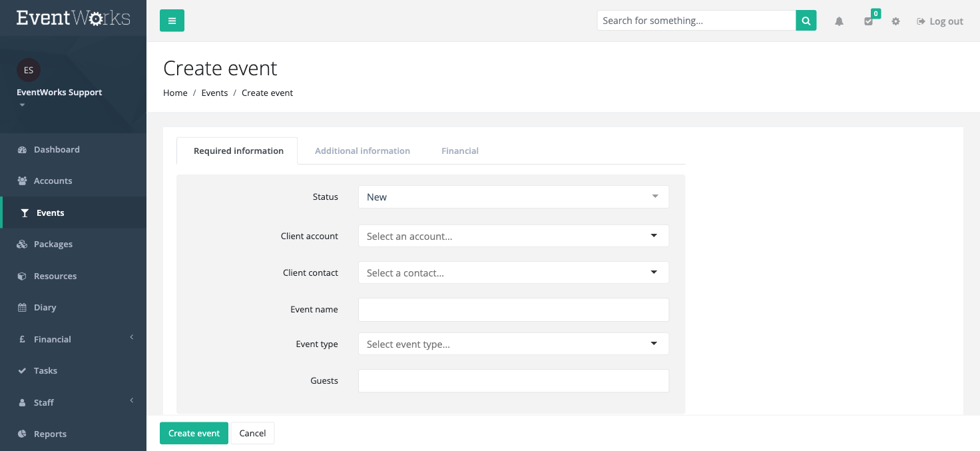
Task: Open the Client account dropdown
Action: point(513,236)
